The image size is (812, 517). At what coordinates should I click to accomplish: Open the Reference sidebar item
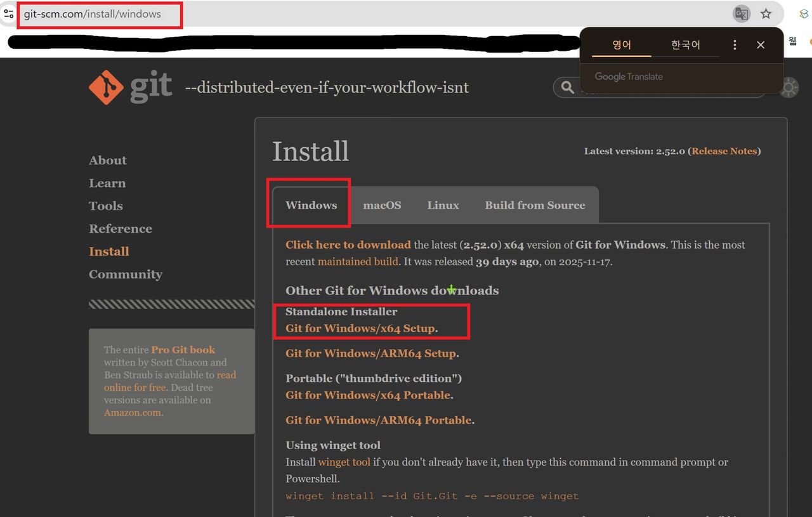[121, 229]
